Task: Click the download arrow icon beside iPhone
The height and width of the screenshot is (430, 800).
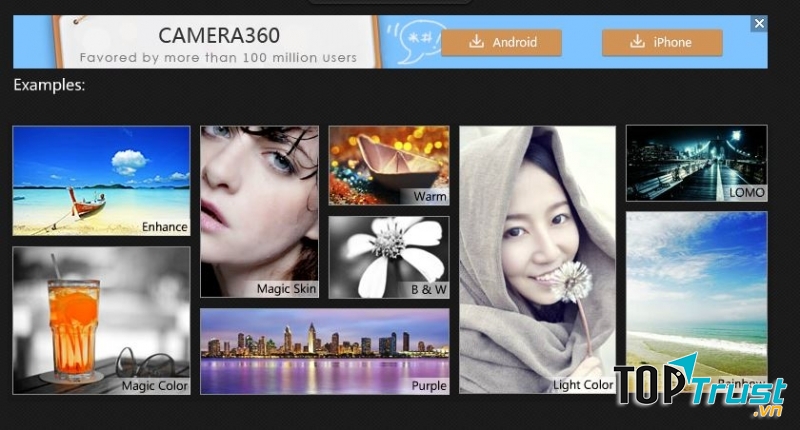Action: tap(637, 42)
